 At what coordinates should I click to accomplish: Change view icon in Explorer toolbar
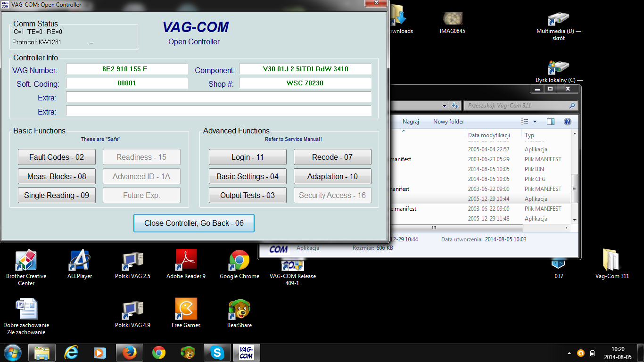point(525,122)
